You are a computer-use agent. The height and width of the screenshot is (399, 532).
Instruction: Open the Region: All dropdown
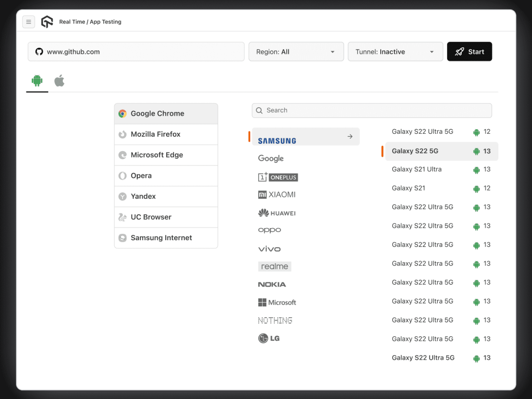pyautogui.click(x=296, y=52)
